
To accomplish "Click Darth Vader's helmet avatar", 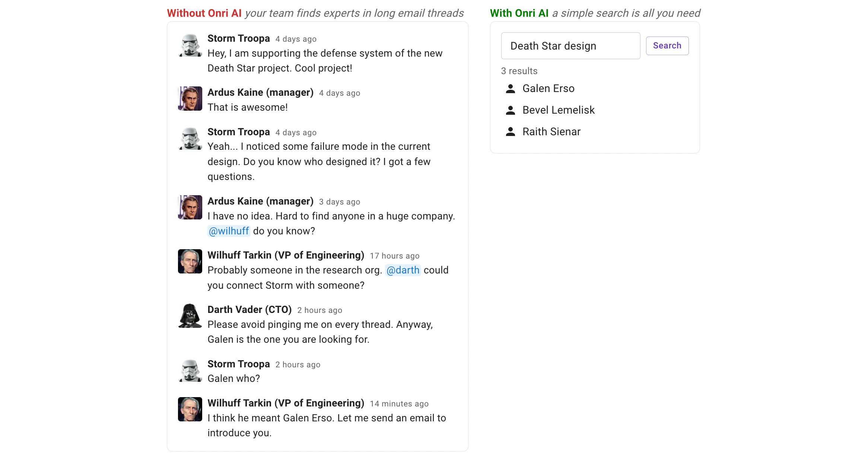I will click(190, 316).
